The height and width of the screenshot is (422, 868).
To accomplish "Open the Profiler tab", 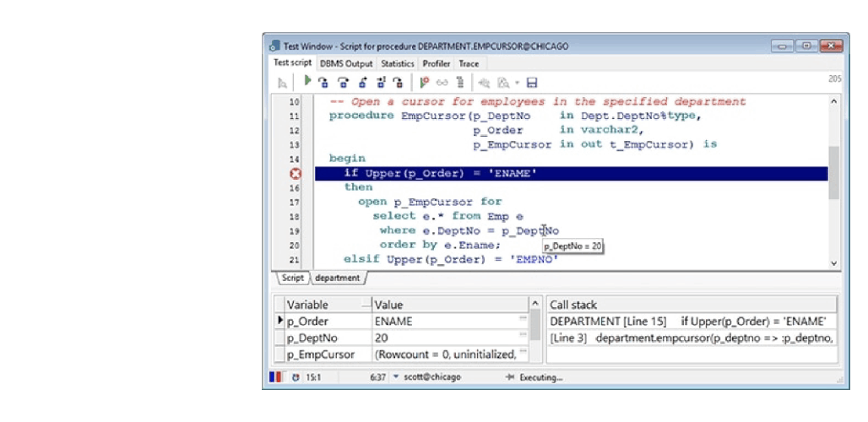I will coord(437,63).
